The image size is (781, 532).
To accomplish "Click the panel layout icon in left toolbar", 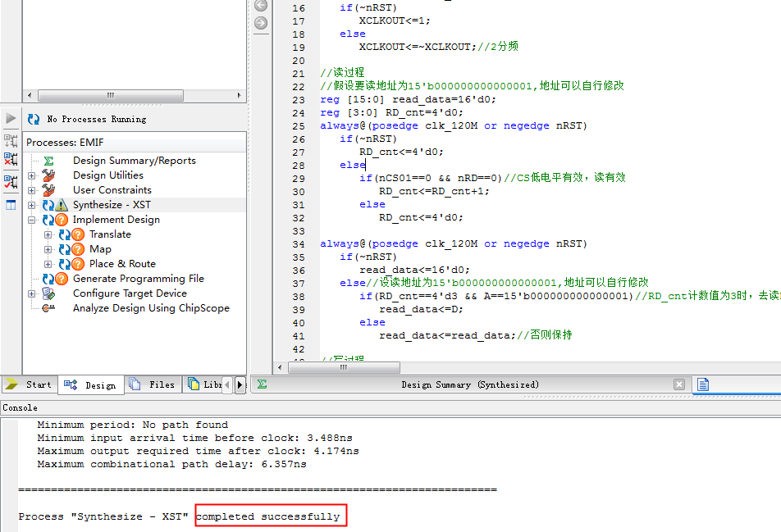I will click(x=11, y=205).
